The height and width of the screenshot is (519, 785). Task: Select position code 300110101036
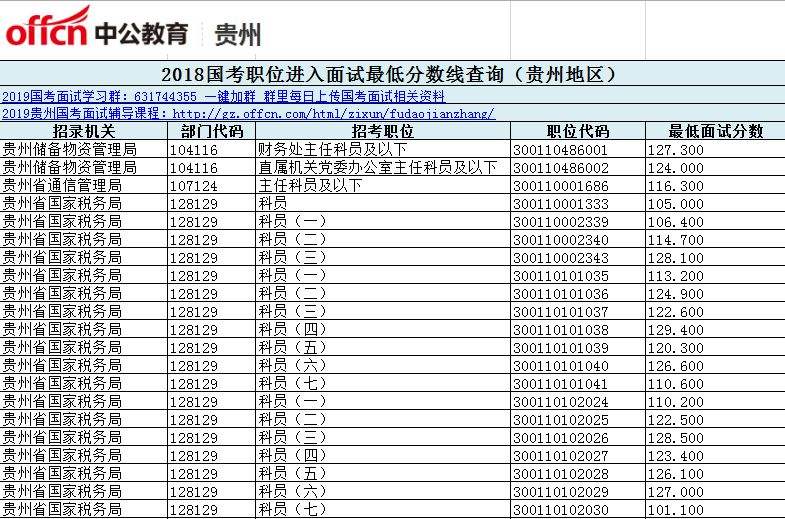[578, 293]
